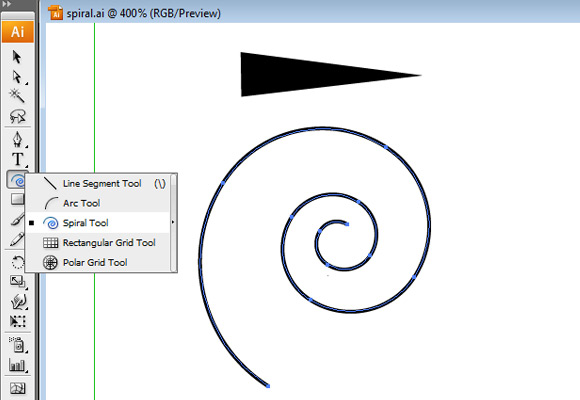This screenshot has width=580, height=400.
Task: Click the spiral's outer end anchor point
Action: [268, 386]
